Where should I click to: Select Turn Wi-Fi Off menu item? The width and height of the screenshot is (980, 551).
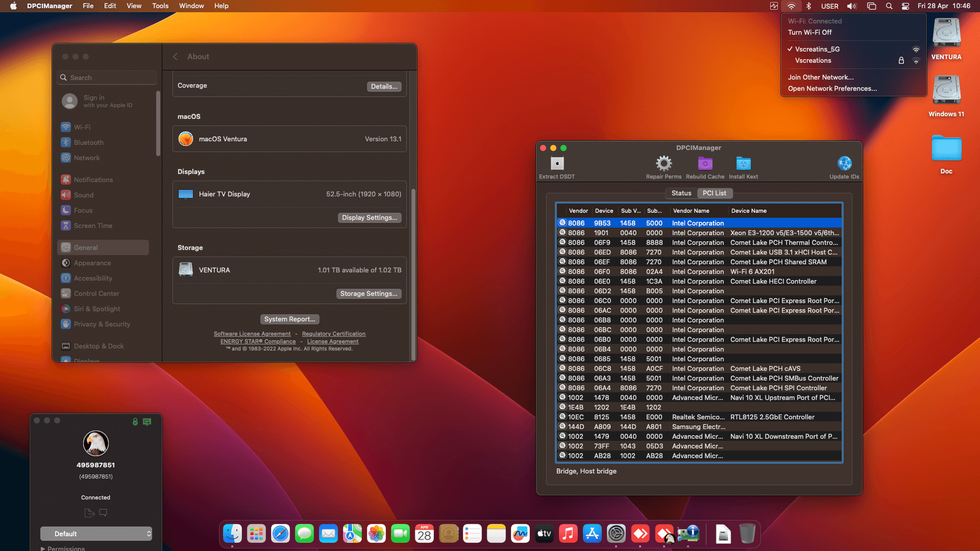click(x=853, y=32)
